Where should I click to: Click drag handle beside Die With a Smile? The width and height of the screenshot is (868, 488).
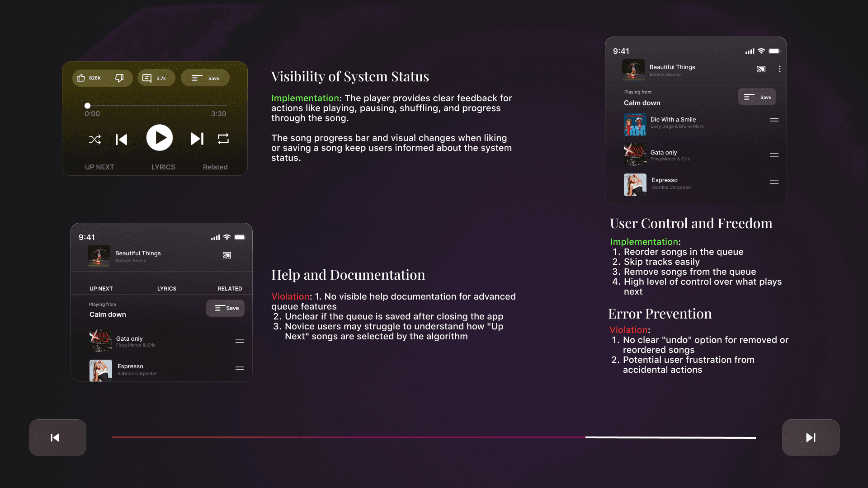(x=774, y=120)
